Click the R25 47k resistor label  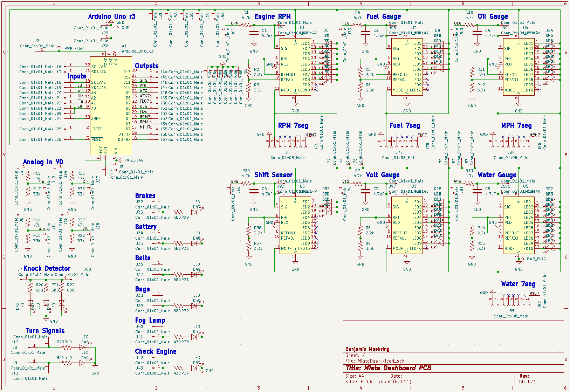tap(81, 176)
